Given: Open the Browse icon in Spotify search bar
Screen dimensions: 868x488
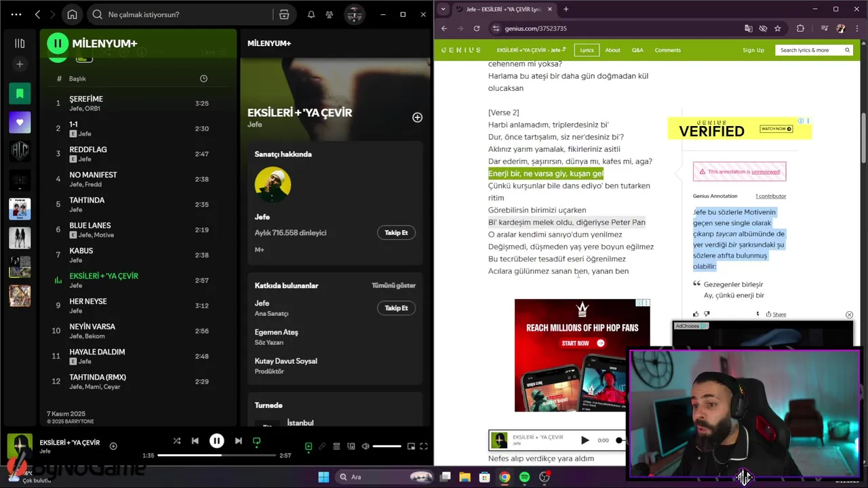Looking at the screenshot, I should tap(284, 14).
